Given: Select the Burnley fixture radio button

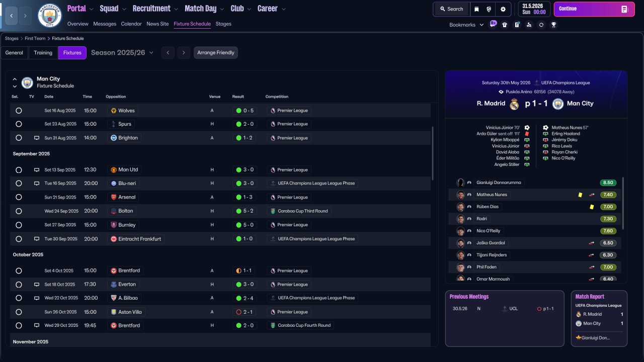Looking at the screenshot, I should coord(19,225).
